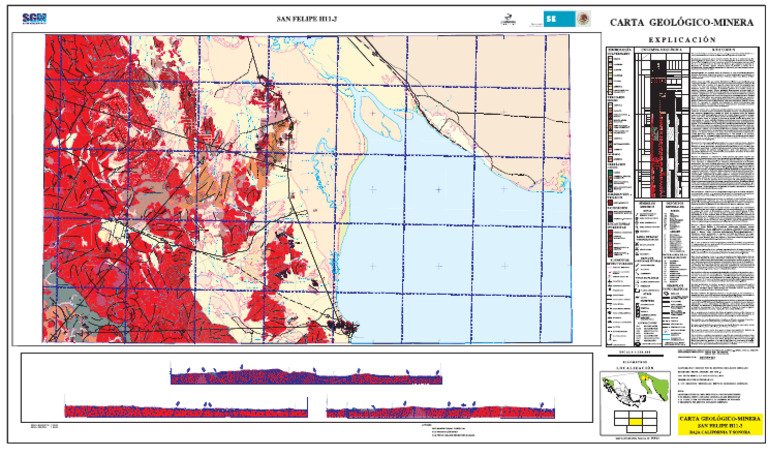
Task: Click the yellow highlighted cell in the index grid
Action: 635,423
